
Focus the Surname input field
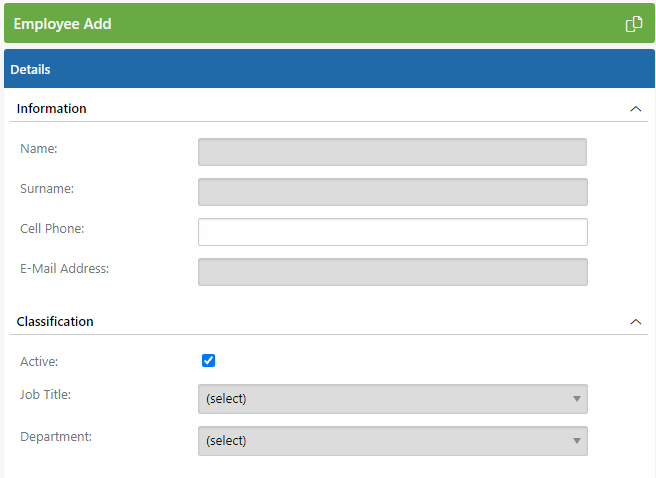coord(393,192)
